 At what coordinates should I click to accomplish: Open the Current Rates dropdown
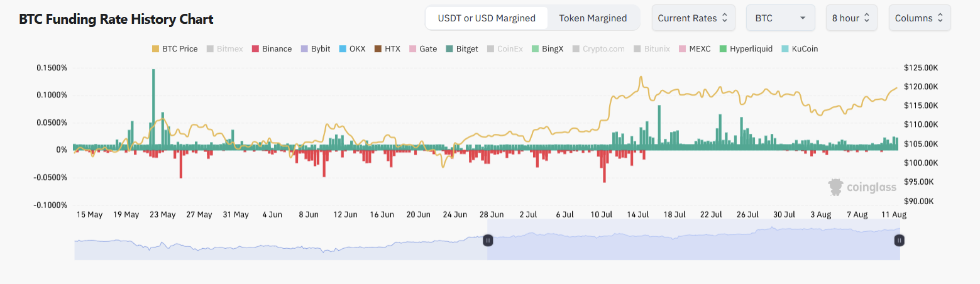click(693, 18)
